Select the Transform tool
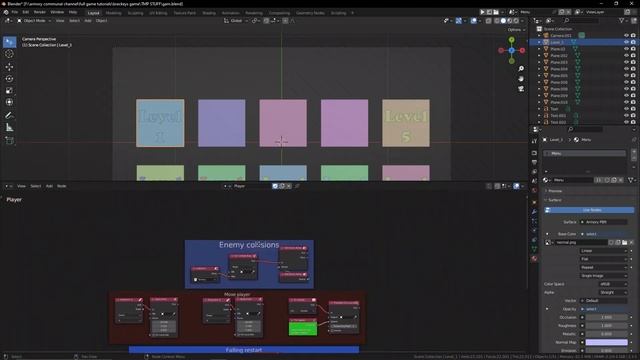640x360 pixels. click(x=9, y=102)
